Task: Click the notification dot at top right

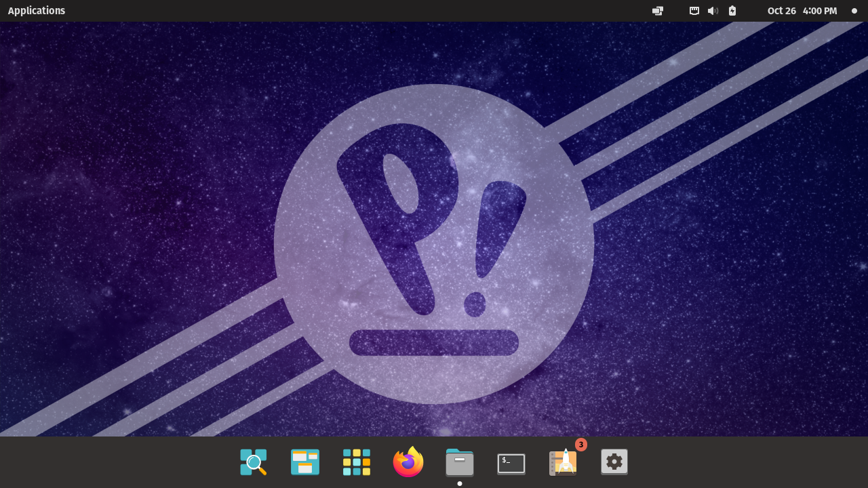Action: (854, 11)
